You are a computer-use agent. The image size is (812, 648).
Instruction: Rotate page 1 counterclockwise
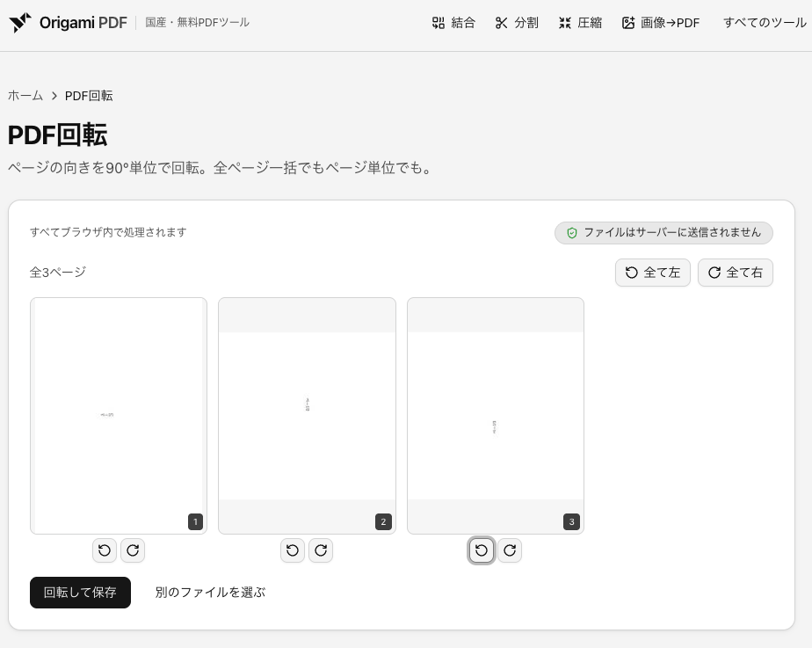[105, 550]
